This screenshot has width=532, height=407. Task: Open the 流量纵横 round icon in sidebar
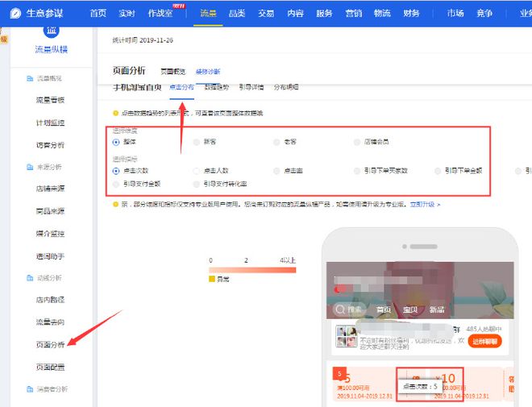52,31
